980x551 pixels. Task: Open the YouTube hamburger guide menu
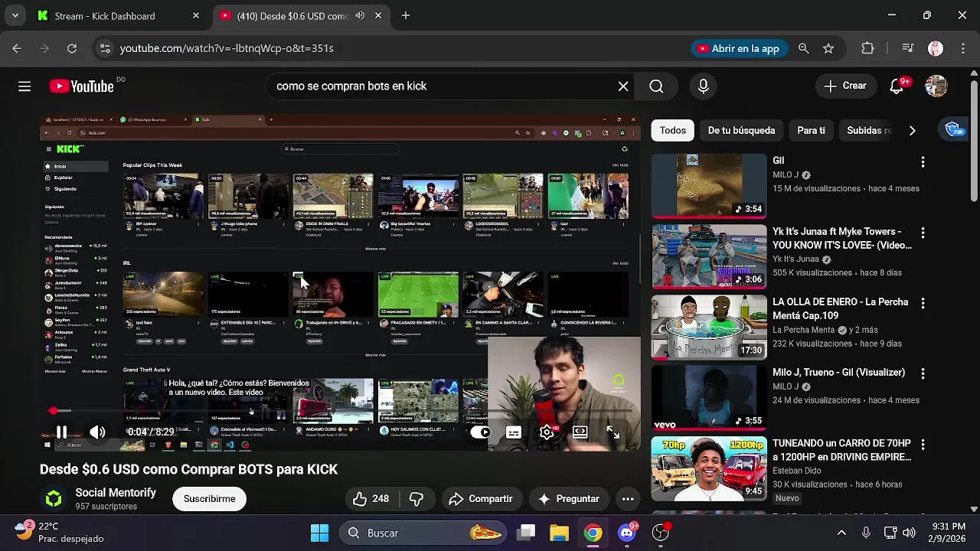[x=24, y=86]
